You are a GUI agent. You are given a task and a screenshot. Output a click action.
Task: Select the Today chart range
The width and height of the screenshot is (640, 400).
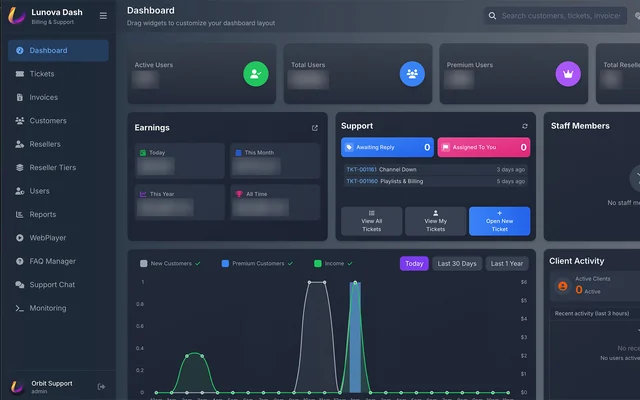(x=414, y=264)
